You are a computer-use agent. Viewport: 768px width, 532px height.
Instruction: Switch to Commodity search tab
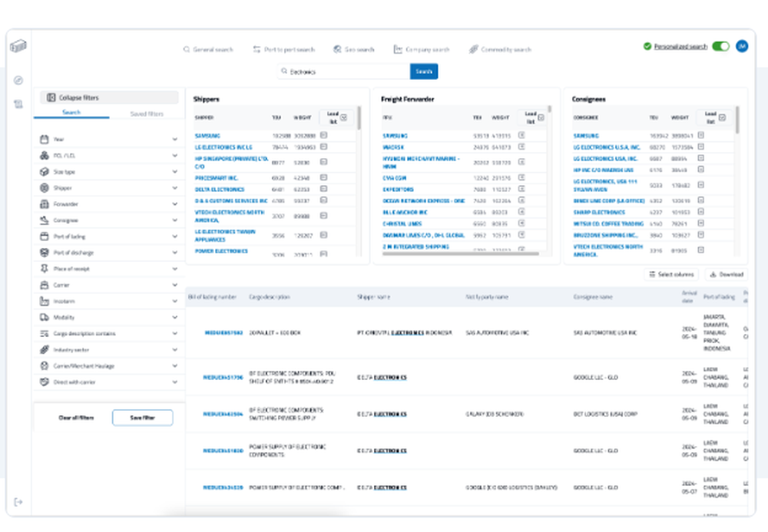click(x=500, y=49)
